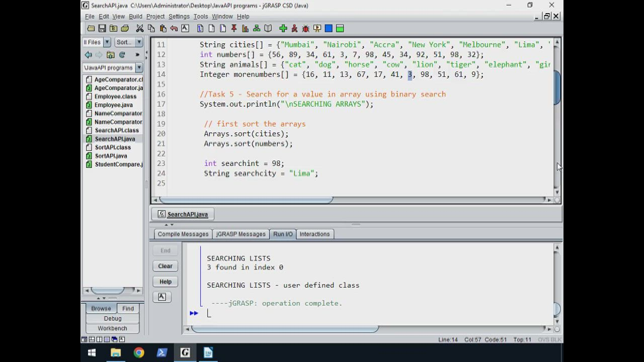Screen dimensions: 644x362
Task: Click the Help button beside output
Action: click(165, 282)
